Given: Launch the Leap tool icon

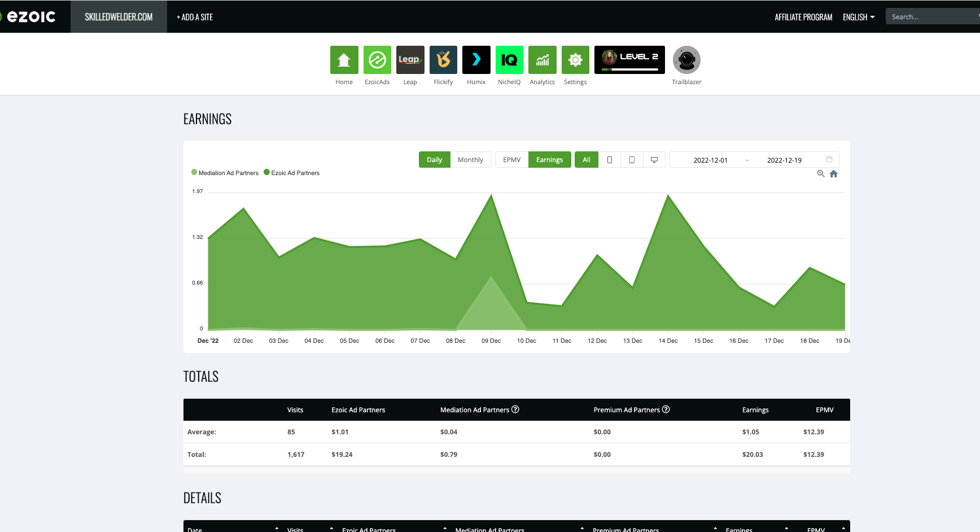Looking at the screenshot, I should coord(410,60).
